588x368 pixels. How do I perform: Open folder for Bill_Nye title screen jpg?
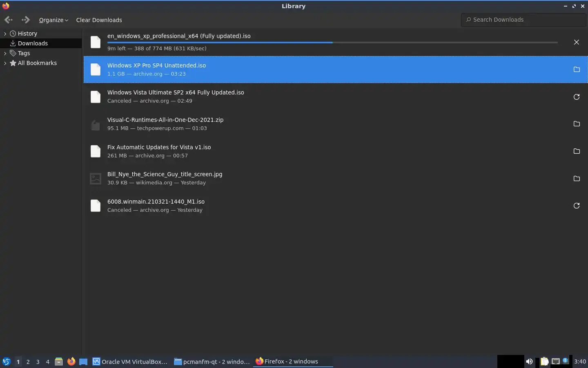pyautogui.click(x=577, y=179)
